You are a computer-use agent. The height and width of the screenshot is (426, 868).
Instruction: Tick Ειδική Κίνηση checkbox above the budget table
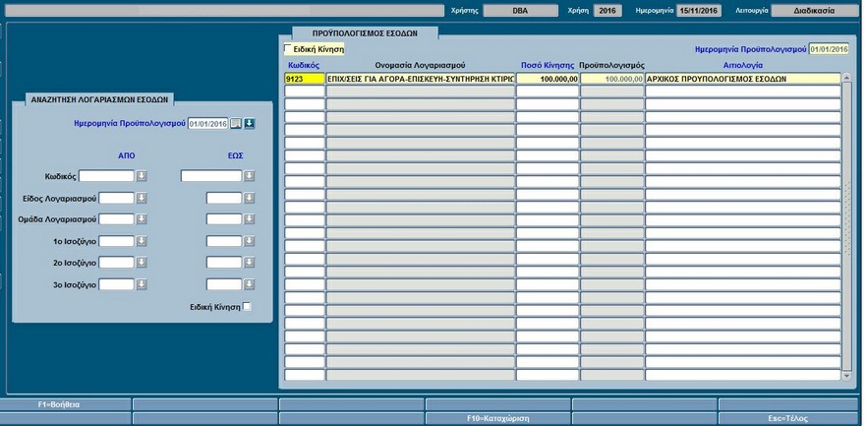288,49
